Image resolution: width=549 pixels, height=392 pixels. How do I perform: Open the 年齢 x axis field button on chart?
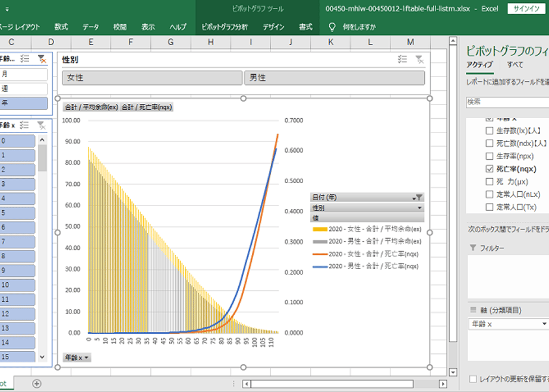(77, 358)
